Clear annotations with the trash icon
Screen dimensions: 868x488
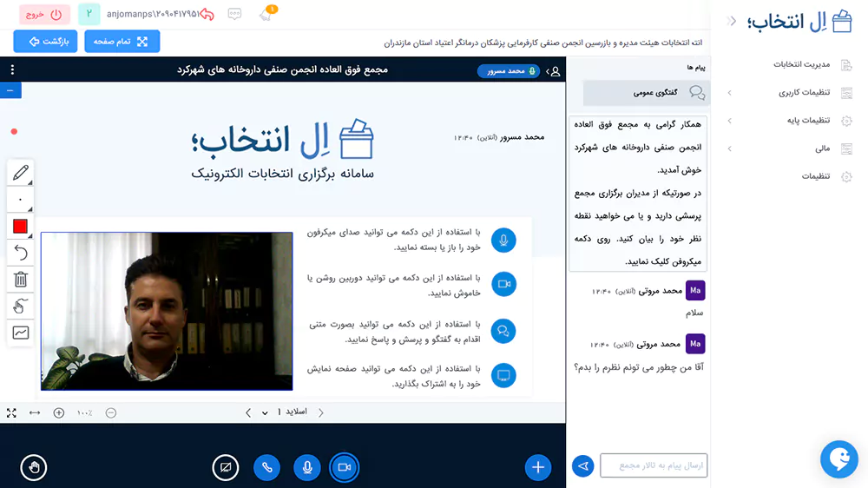coord(21,279)
